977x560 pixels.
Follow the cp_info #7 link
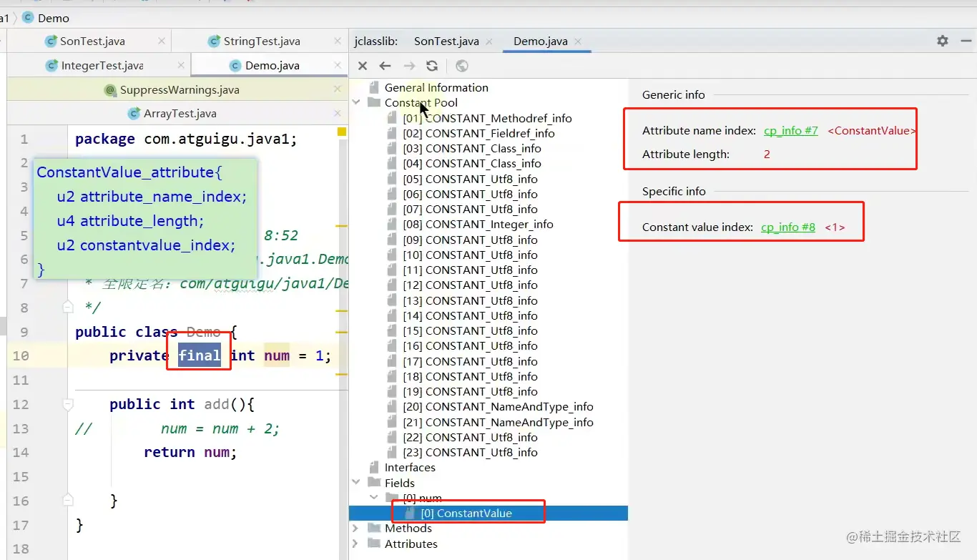(791, 131)
